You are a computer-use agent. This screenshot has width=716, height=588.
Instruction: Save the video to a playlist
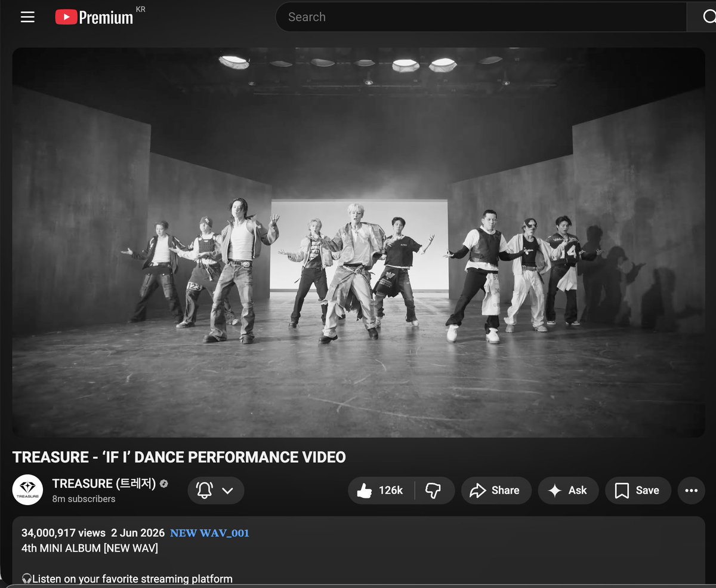pyautogui.click(x=638, y=490)
